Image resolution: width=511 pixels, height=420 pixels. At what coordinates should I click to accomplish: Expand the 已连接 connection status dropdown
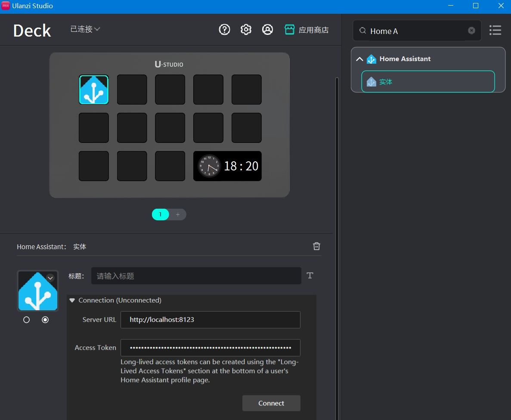point(85,29)
